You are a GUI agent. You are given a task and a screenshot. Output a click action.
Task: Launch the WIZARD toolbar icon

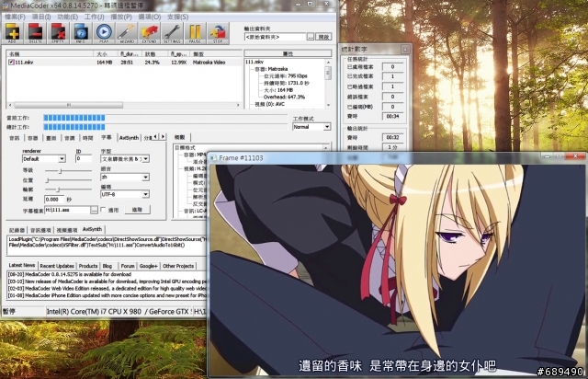[x=127, y=33]
